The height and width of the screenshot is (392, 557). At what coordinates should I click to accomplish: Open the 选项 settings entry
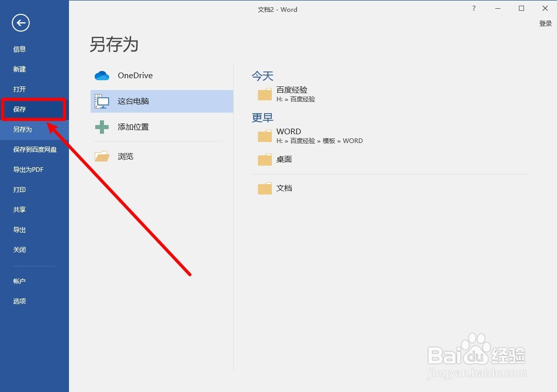tap(19, 301)
